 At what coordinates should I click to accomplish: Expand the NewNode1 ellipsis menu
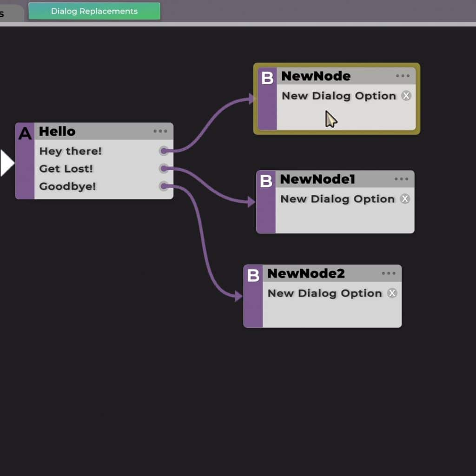tap(401, 179)
